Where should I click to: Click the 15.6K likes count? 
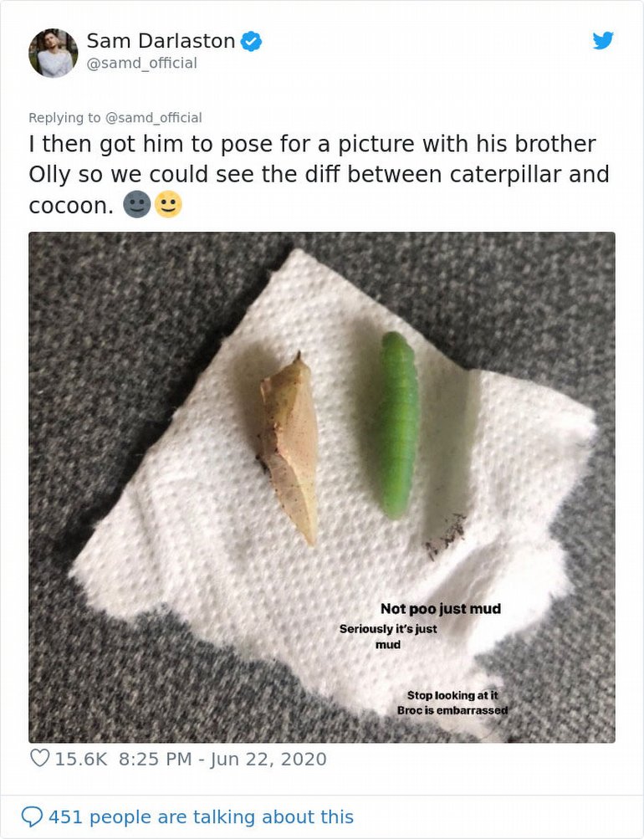(81, 759)
